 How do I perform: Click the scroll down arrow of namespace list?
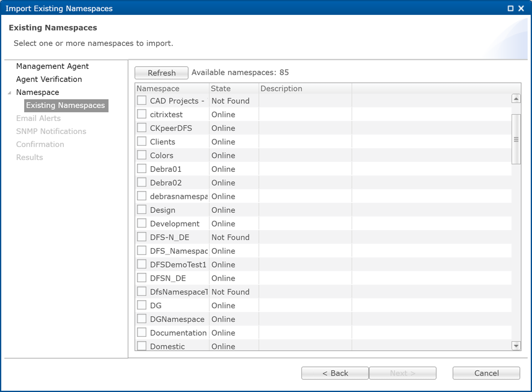pos(516,346)
